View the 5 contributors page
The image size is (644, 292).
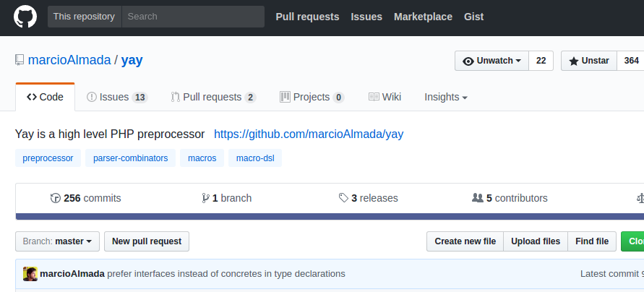tap(510, 198)
